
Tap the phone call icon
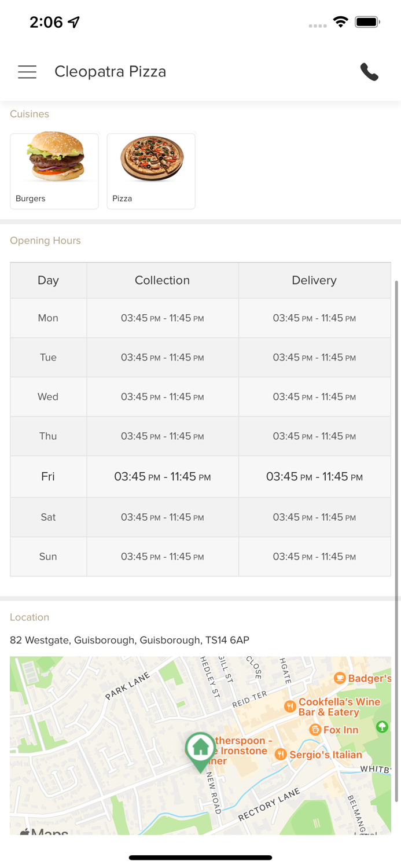[x=369, y=72]
